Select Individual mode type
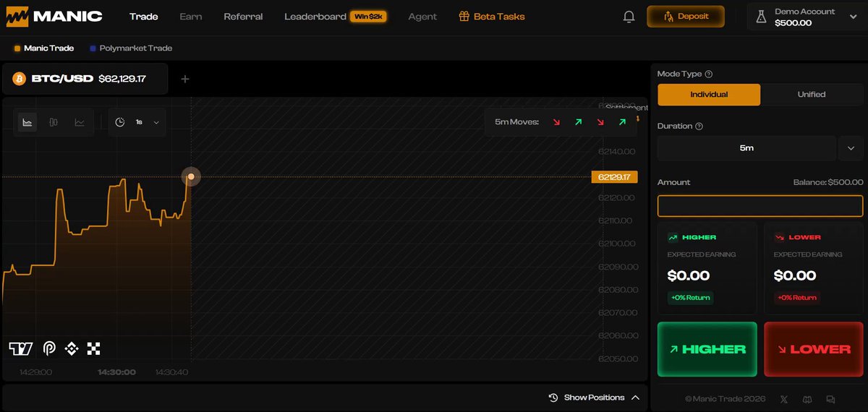Image resolution: width=868 pixels, height=412 pixels. (x=709, y=95)
